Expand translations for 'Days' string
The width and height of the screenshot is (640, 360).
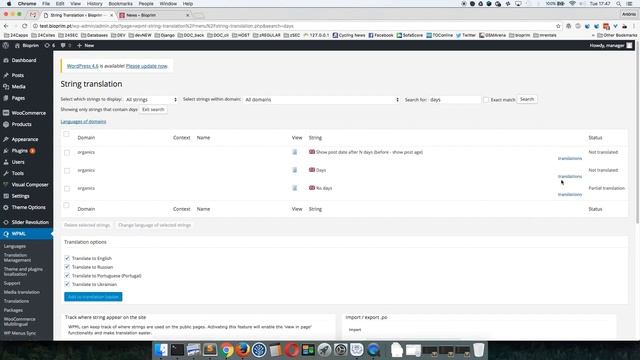[570, 176]
